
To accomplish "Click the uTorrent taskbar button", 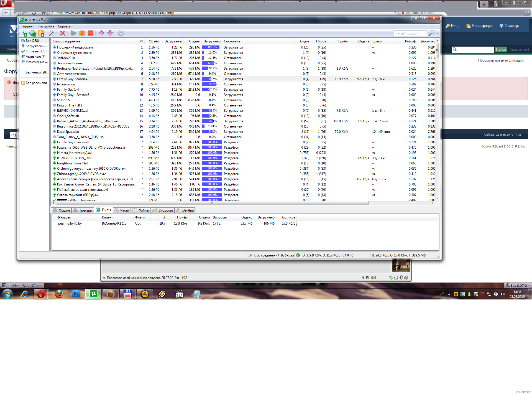I will (93, 294).
